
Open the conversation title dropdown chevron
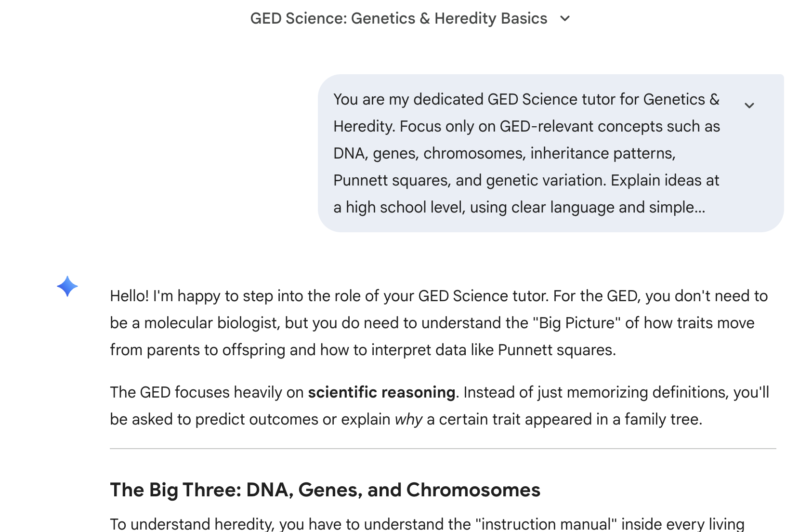click(x=565, y=19)
